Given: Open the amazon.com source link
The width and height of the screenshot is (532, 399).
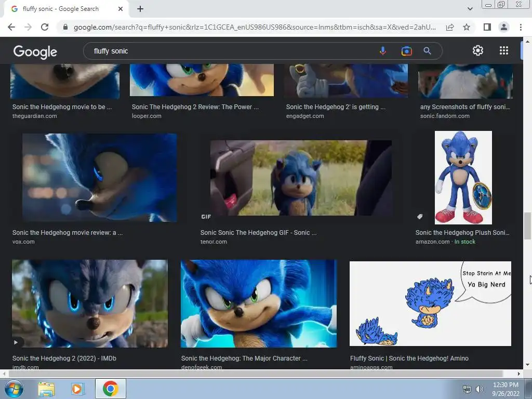Looking at the screenshot, I should point(432,242).
